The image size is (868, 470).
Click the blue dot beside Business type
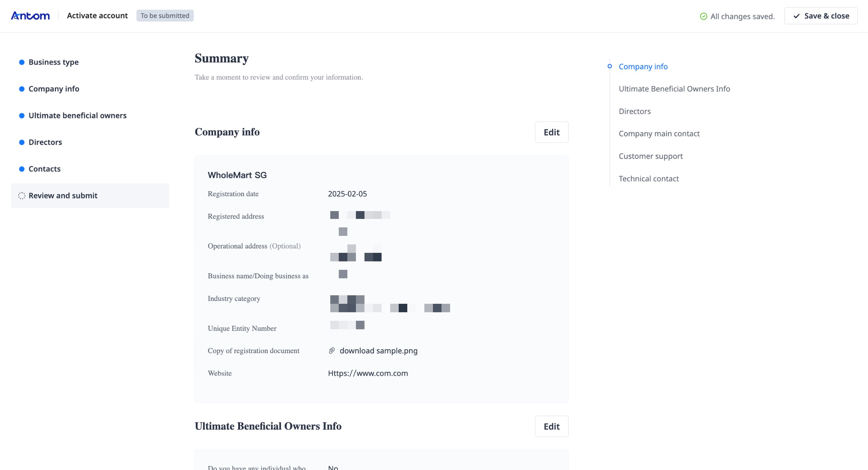(x=22, y=62)
